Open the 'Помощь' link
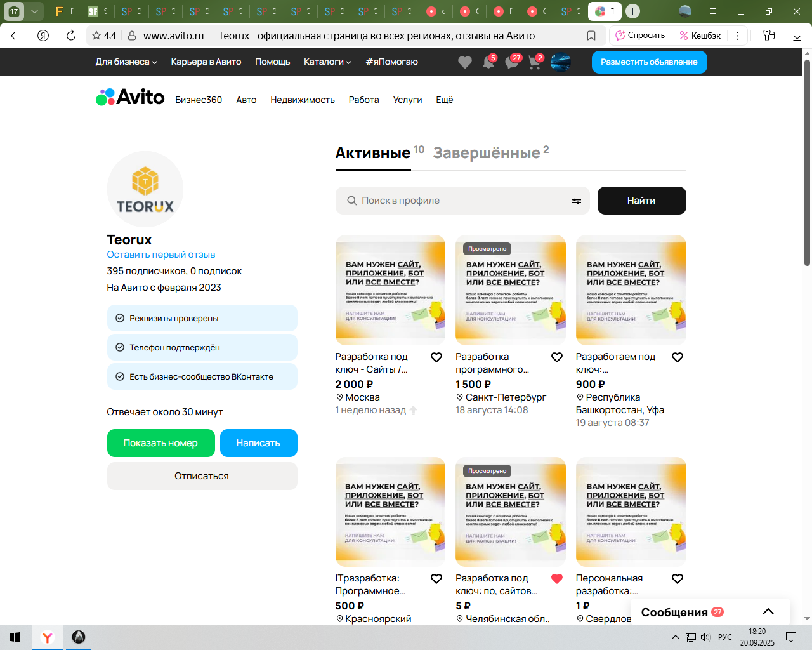The width and height of the screenshot is (812, 650). (273, 62)
